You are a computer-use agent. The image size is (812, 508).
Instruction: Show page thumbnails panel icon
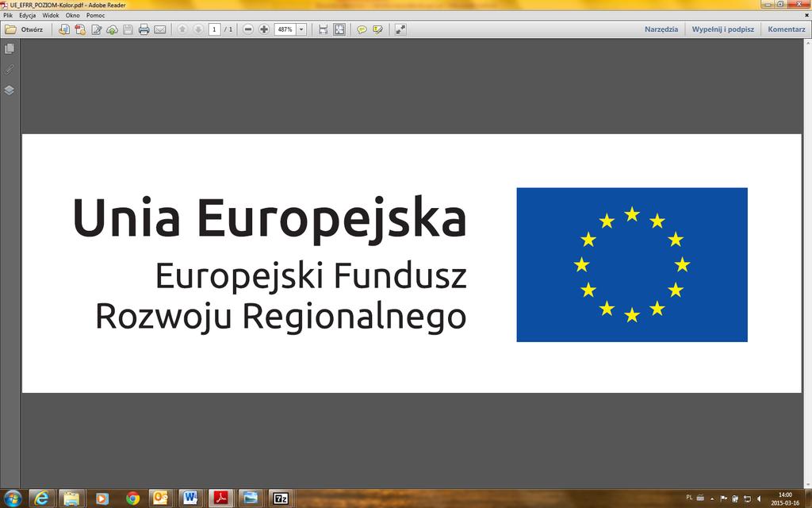[10, 48]
